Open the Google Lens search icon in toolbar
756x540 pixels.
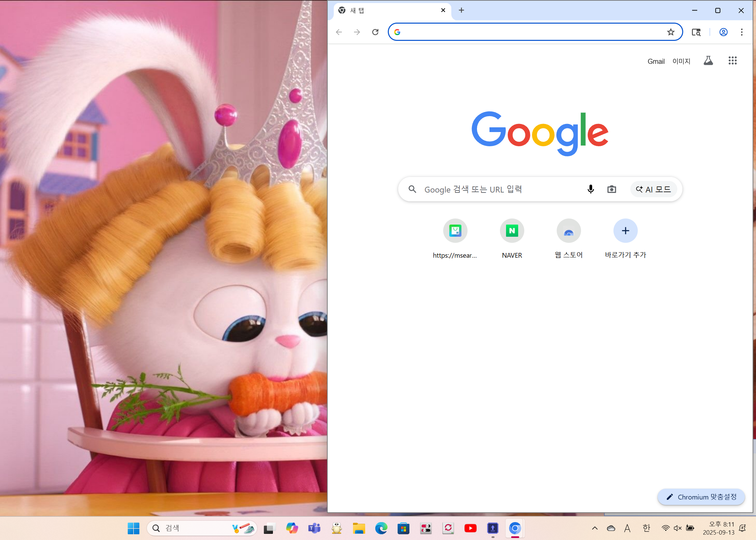coord(696,32)
